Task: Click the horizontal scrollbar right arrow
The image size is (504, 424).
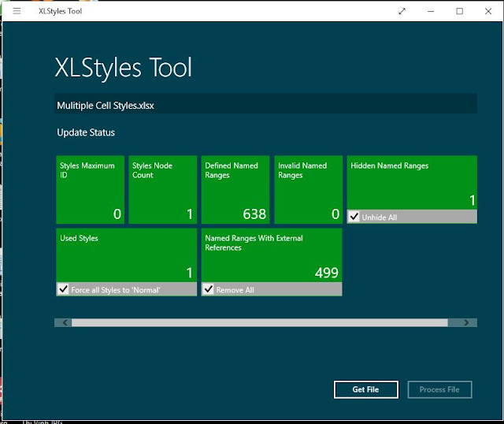Action: click(x=465, y=322)
